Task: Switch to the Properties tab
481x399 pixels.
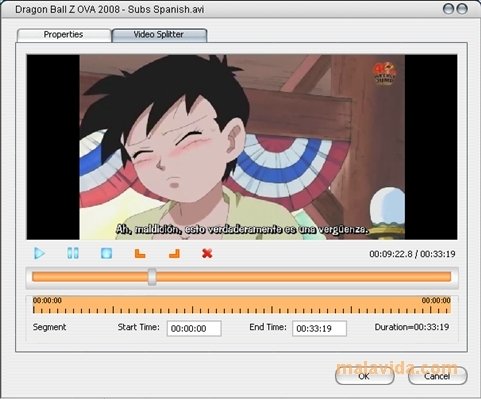Action: tap(64, 35)
